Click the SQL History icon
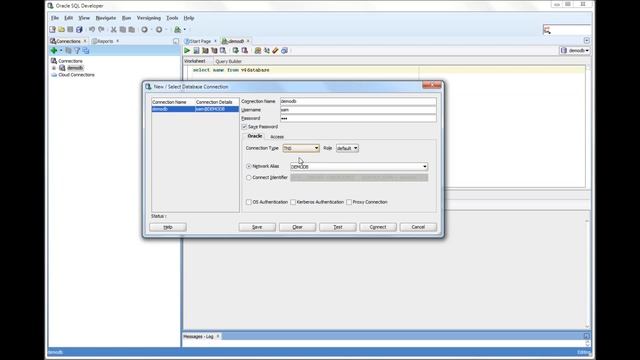The width and height of the screenshot is (640, 360). pos(284,51)
